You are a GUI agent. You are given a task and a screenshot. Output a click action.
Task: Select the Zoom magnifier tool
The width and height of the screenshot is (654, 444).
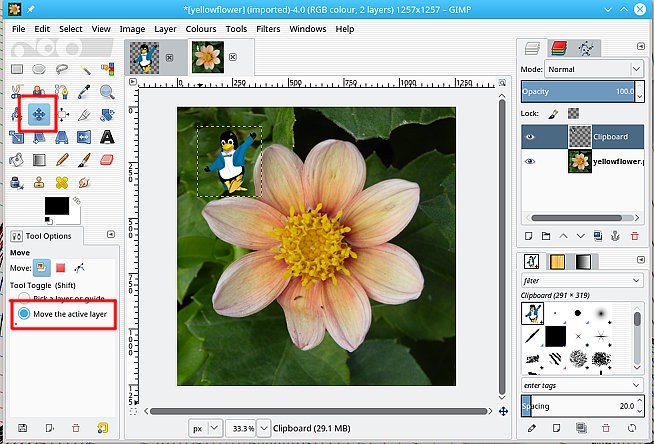click(x=107, y=91)
